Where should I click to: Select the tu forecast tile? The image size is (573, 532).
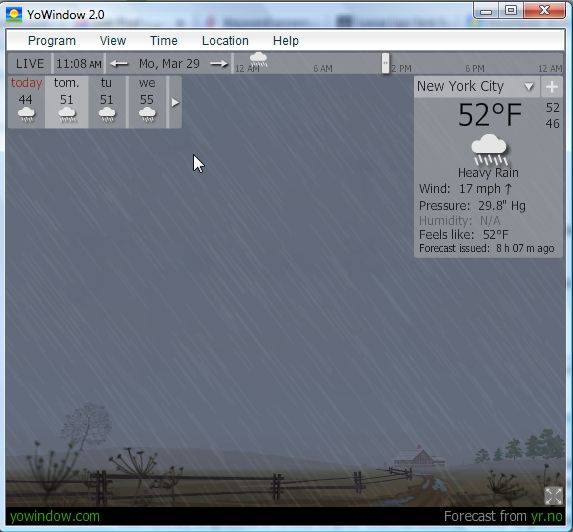click(107, 102)
